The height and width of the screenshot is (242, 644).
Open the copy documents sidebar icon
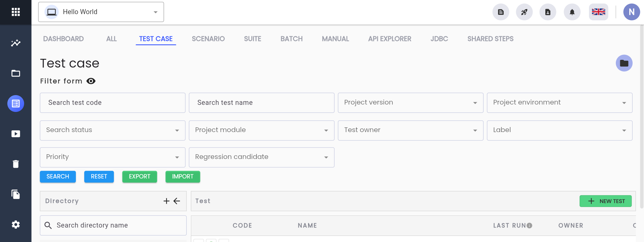pos(16,194)
